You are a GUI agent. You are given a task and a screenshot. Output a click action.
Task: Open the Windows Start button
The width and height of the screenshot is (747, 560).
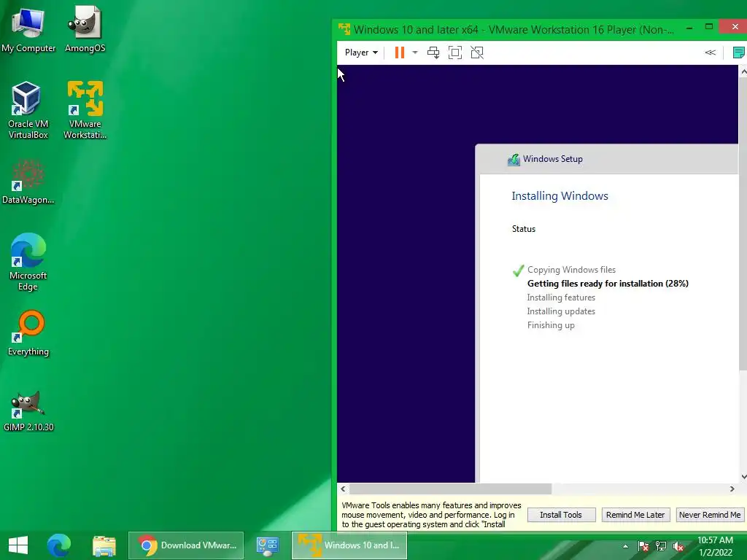click(18, 545)
